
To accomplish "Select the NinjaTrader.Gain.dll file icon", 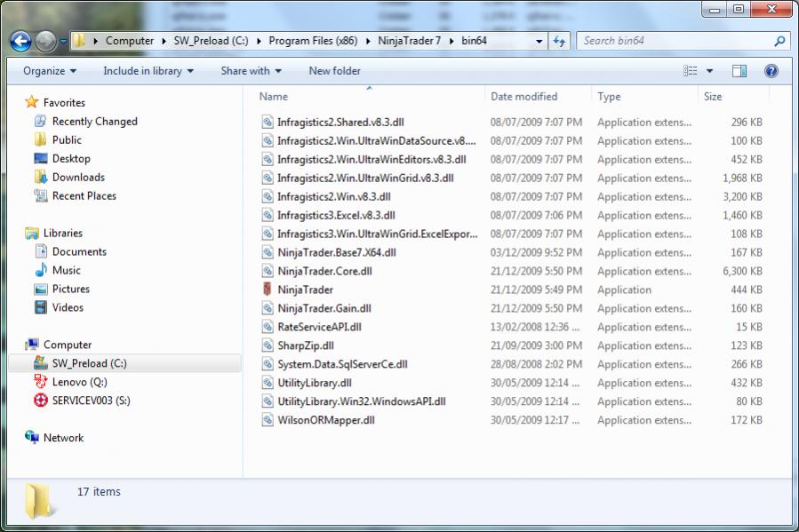I will [267, 308].
